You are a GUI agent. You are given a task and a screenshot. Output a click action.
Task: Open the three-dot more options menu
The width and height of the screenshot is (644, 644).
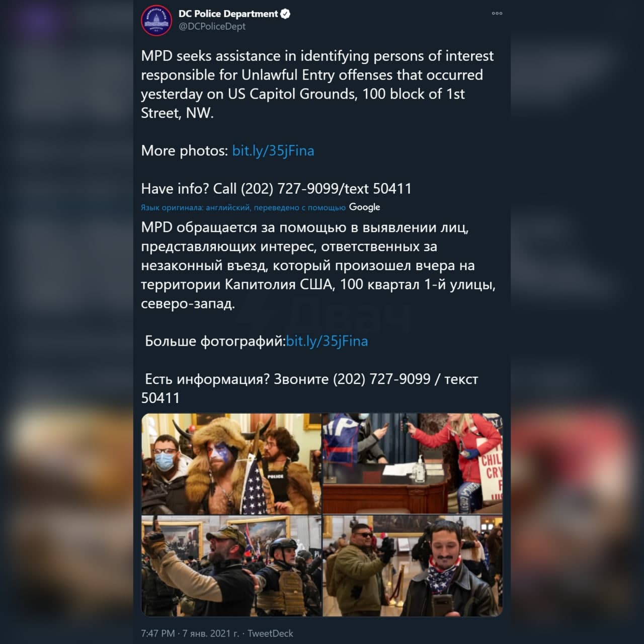tap(497, 14)
